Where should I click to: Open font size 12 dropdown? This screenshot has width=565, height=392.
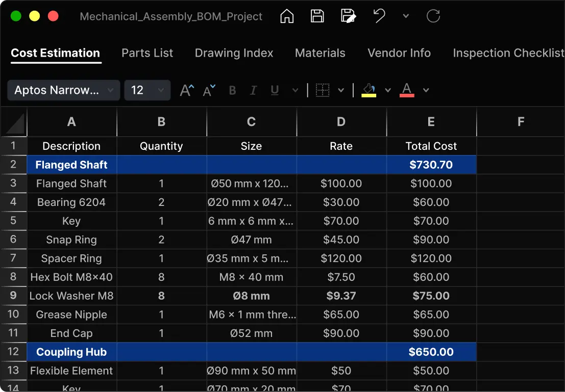click(x=148, y=90)
